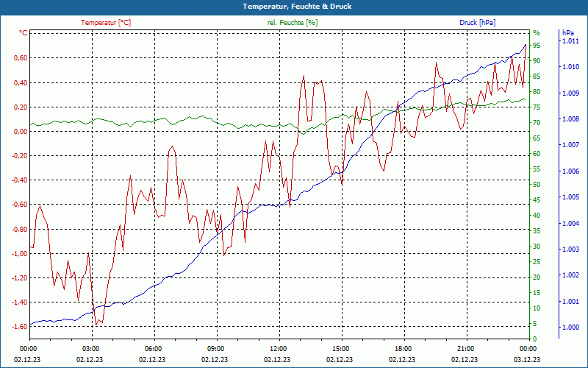This screenshot has height=368, width=588.
Task: Click the '03:00' time axis label
Action: (x=90, y=348)
